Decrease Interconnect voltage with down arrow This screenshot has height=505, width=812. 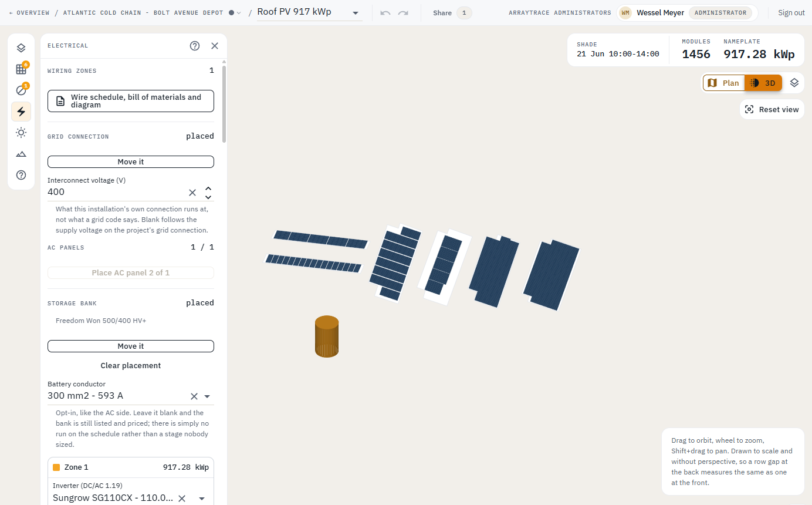208,197
